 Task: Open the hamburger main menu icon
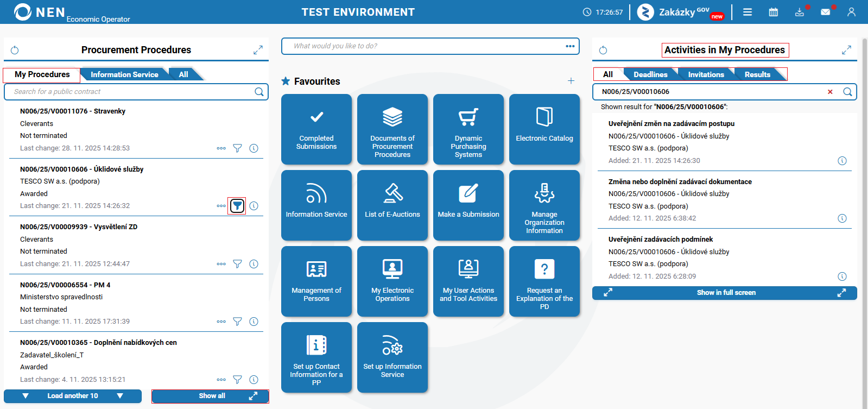pyautogui.click(x=747, y=12)
